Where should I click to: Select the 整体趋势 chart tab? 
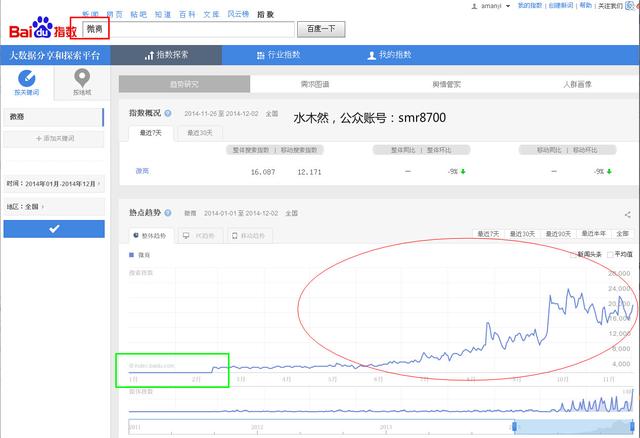click(x=151, y=236)
